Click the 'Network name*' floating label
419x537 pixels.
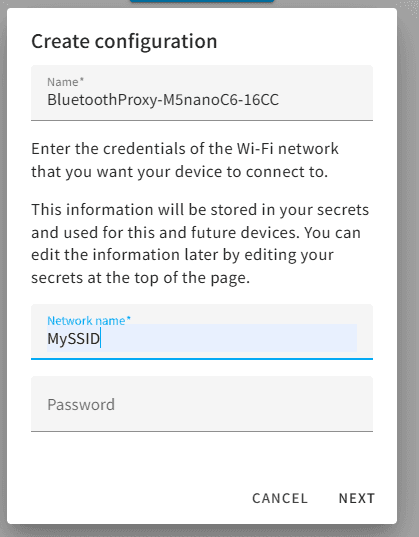point(89,321)
